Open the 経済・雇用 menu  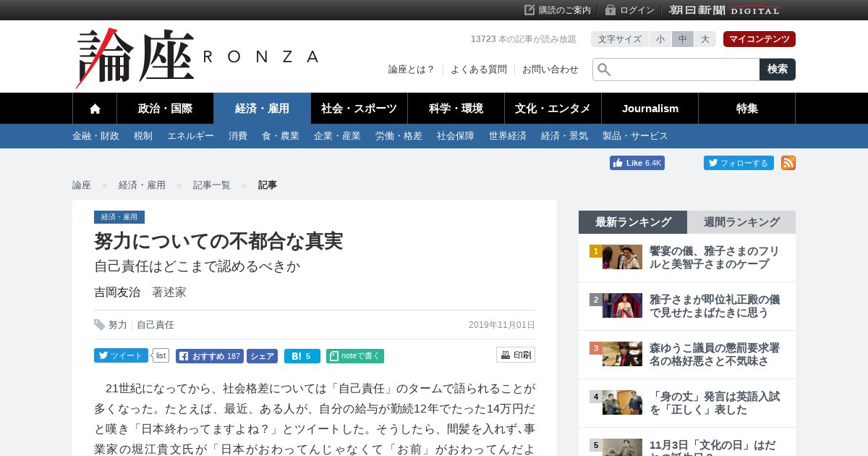262,109
